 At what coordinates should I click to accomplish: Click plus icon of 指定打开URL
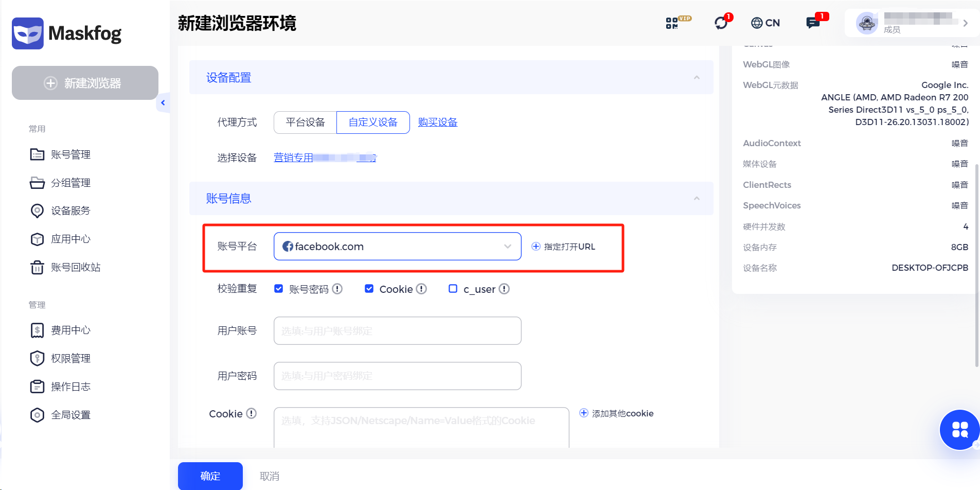(536, 247)
